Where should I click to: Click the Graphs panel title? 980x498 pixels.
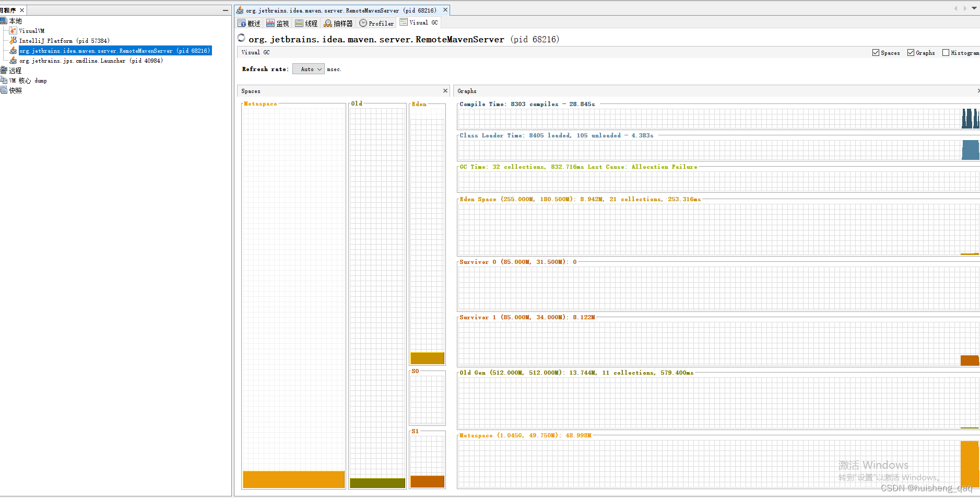point(467,91)
